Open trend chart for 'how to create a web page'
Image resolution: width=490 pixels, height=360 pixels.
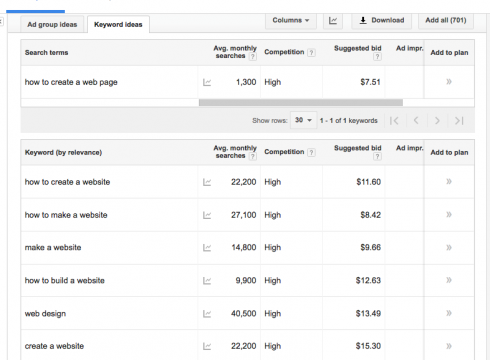(x=207, y=82)
